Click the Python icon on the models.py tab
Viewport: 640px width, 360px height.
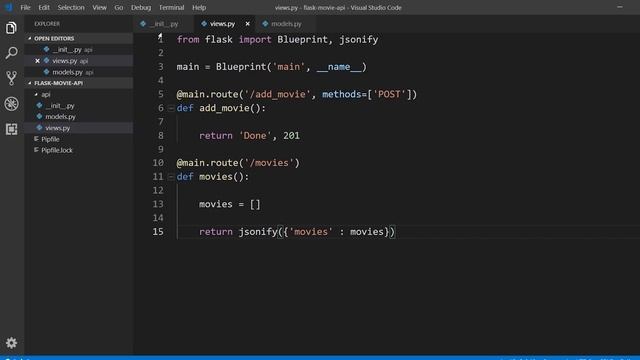(265, 24)
